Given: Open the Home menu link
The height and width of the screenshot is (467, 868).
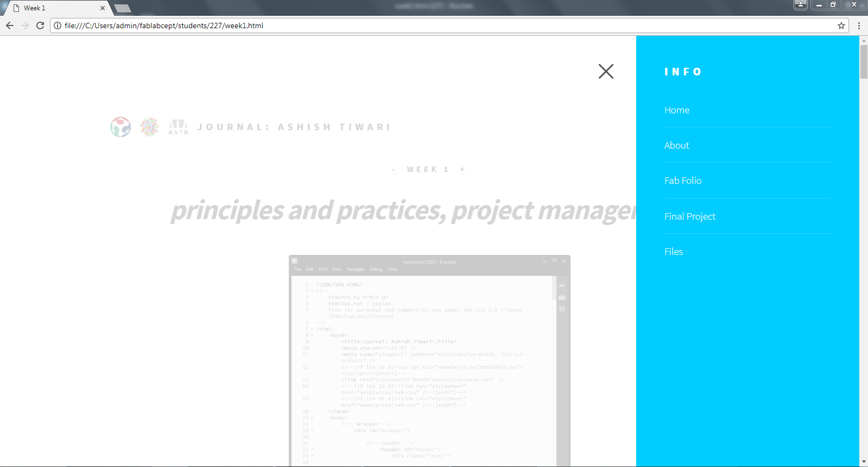Looking at the screenshot, I should (x=676, y=110).
